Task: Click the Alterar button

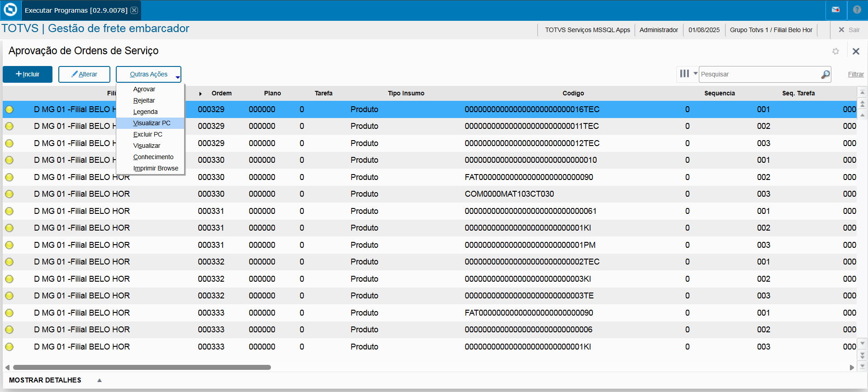Action: tap(84, 74)
